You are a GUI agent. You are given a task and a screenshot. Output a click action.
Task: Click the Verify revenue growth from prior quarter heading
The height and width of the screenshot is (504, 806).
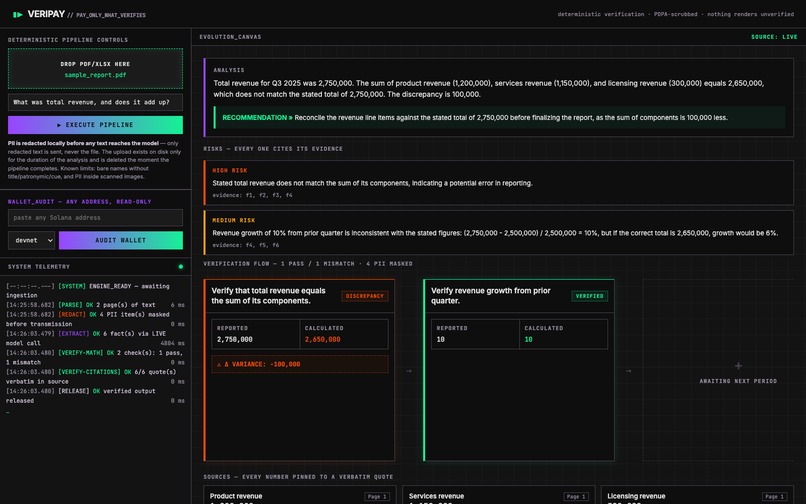(x=491, y=296)
